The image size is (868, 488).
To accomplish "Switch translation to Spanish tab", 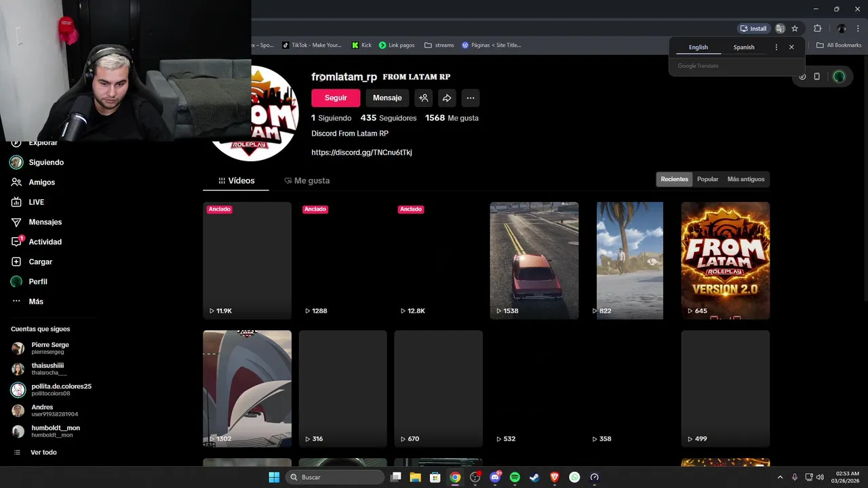I will pyautogui.click(x=744, y=47).
